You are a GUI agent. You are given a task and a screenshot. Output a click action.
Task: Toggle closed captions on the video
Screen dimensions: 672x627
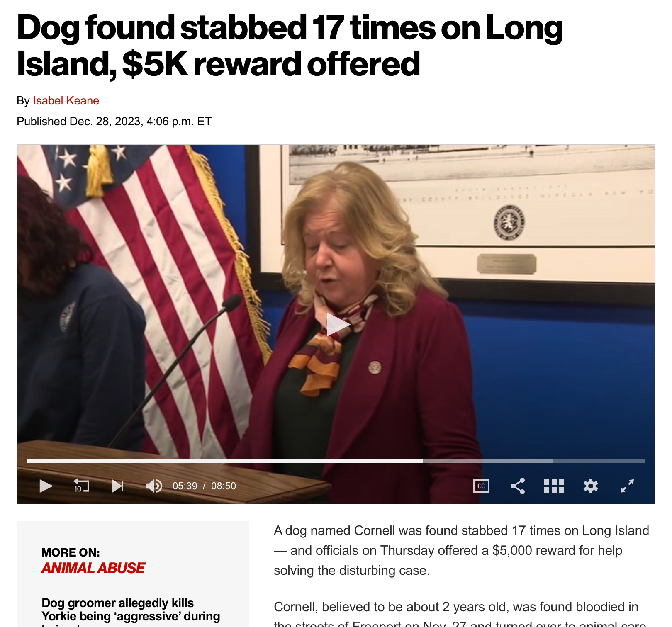point(481,486)
